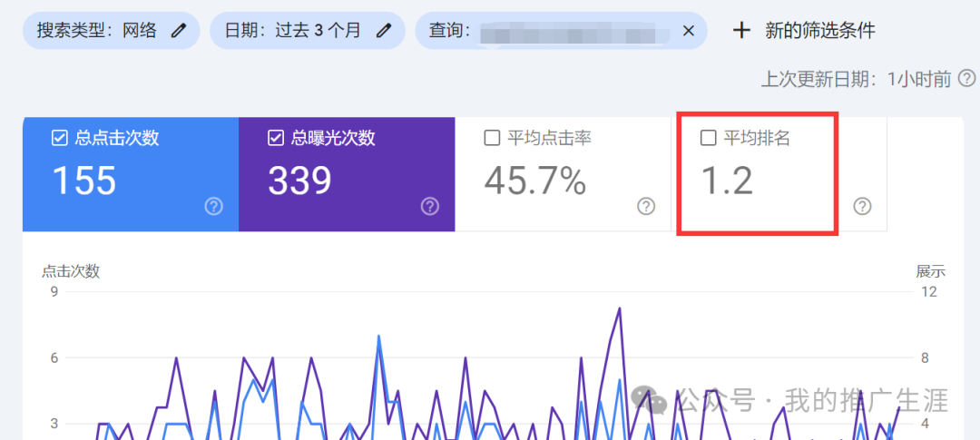The width and height of the screenshot is (980, 440).
Task: Open help icon on total clicks card
Action: (x=214, y=206)
